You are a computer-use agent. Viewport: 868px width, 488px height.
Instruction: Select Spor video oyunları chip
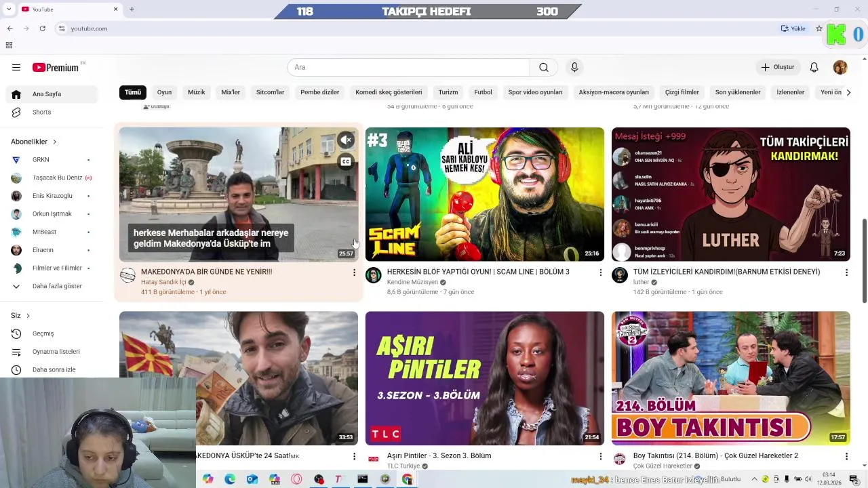536,92
